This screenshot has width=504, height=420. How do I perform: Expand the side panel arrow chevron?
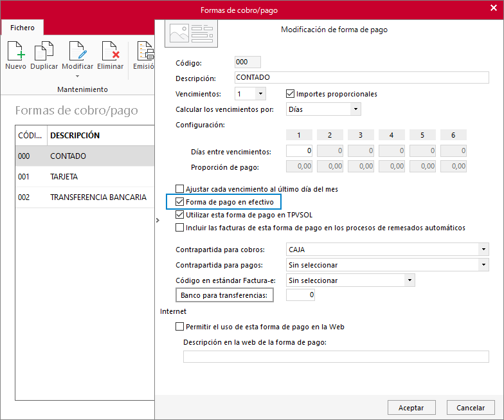[x=157, y=220]
